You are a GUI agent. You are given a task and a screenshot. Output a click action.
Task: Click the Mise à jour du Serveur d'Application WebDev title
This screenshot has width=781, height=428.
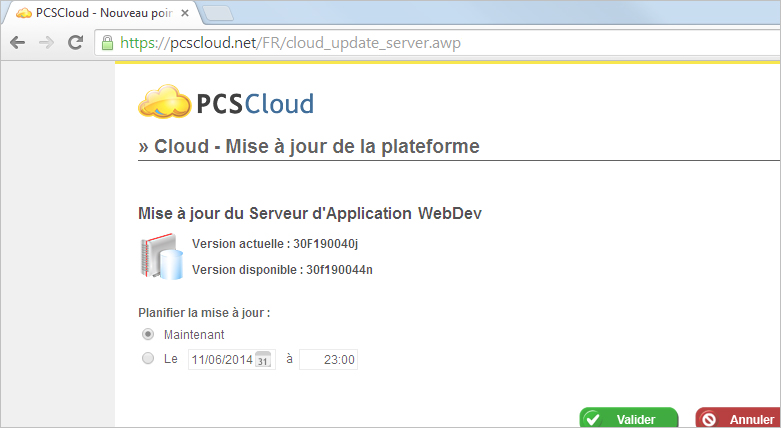(310, 213)
